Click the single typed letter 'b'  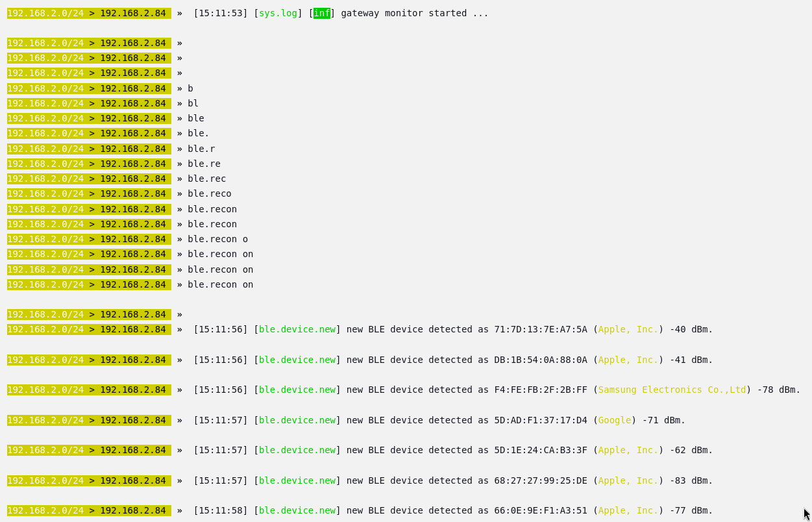pyautogui.click(x=190, y=88)
